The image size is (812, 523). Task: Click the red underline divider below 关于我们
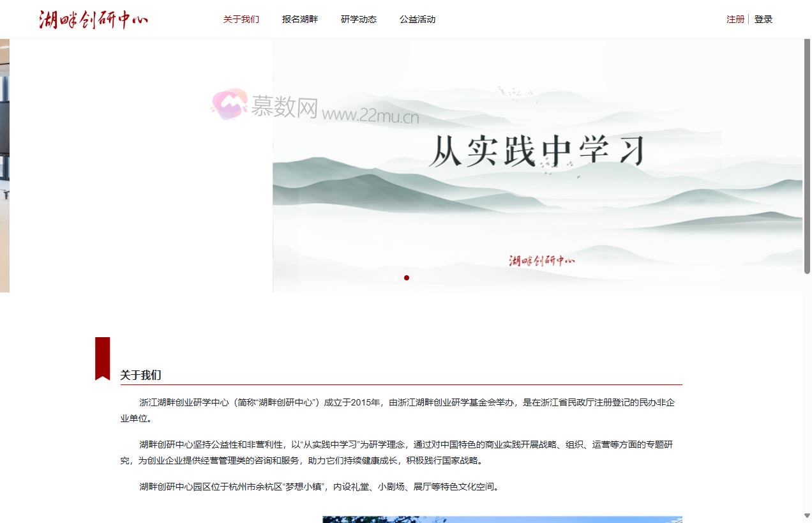coord(400,384)
